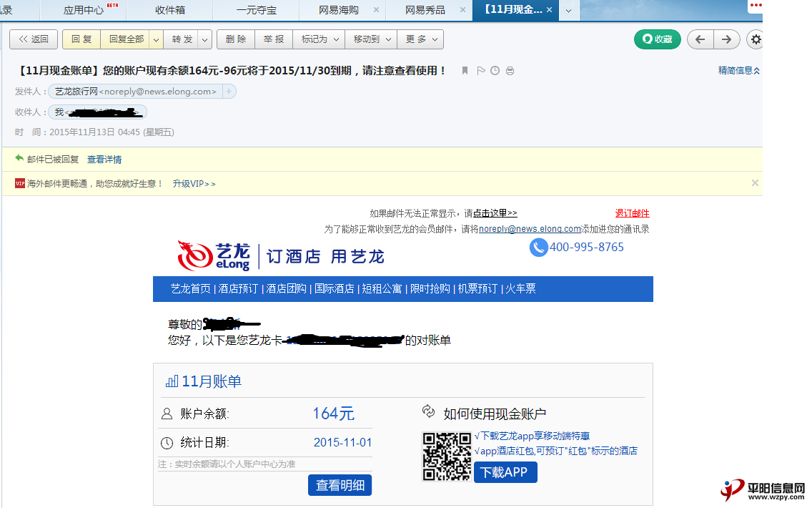
Task: Expand the 转发 dropdown arrow
Action: tap(204, 39)
